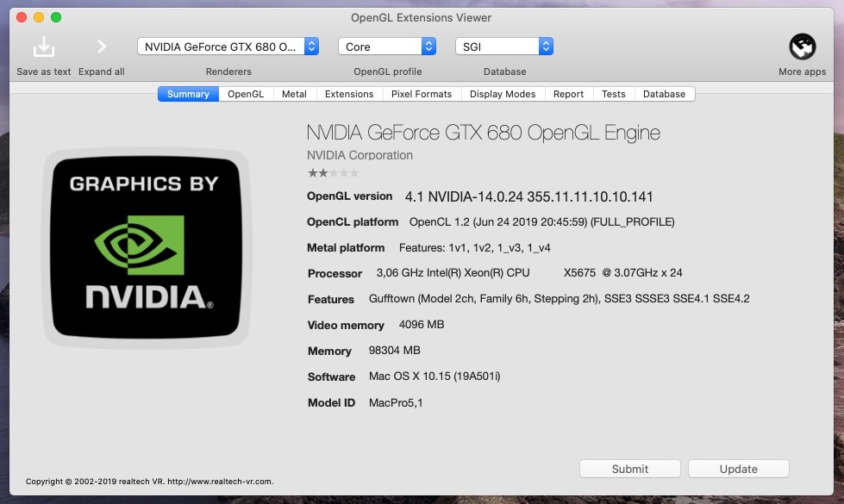
Task: Open the Renderers dropdown showing GTX 680
Action: tap(228, 47)
